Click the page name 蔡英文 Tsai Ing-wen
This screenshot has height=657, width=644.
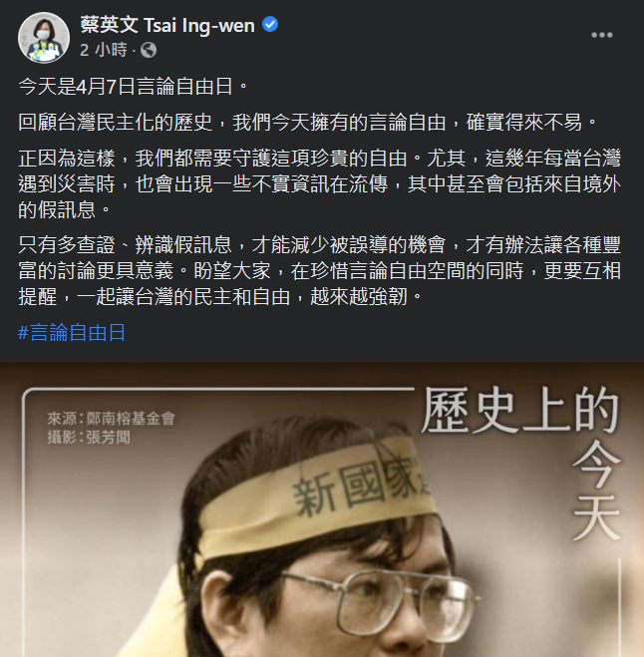pos(167,25)
